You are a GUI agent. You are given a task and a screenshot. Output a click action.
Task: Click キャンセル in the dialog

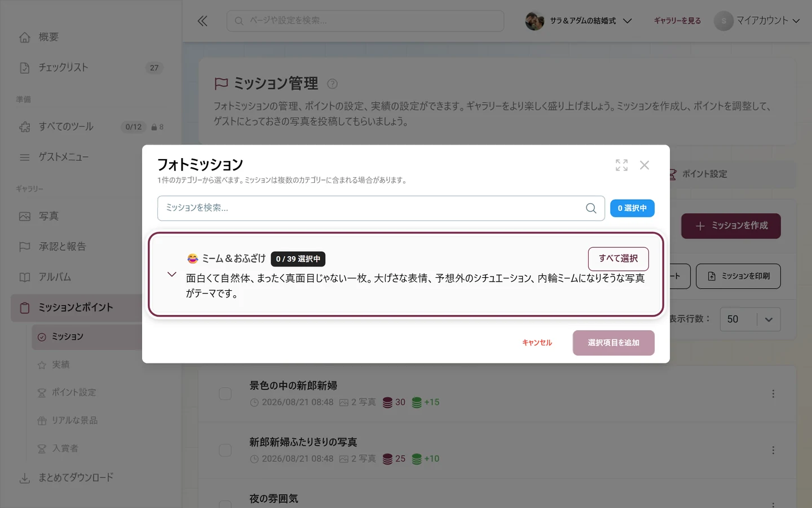(x=537, y=343)
